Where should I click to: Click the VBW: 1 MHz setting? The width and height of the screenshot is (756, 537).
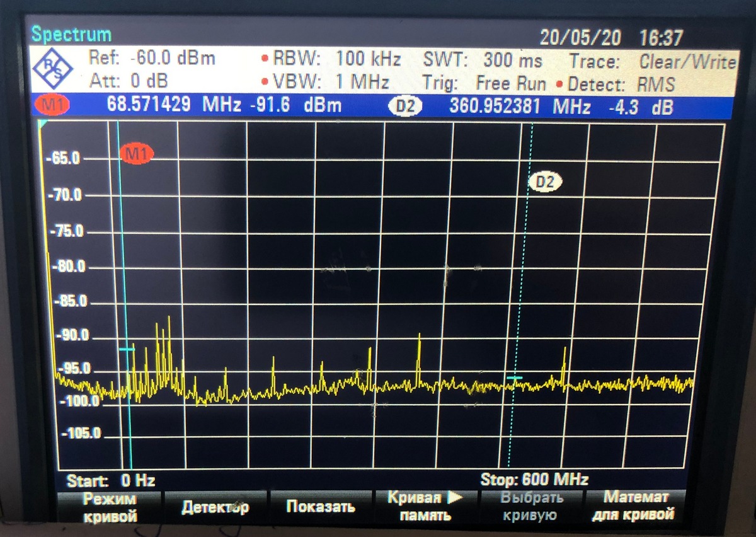[325, 83]
